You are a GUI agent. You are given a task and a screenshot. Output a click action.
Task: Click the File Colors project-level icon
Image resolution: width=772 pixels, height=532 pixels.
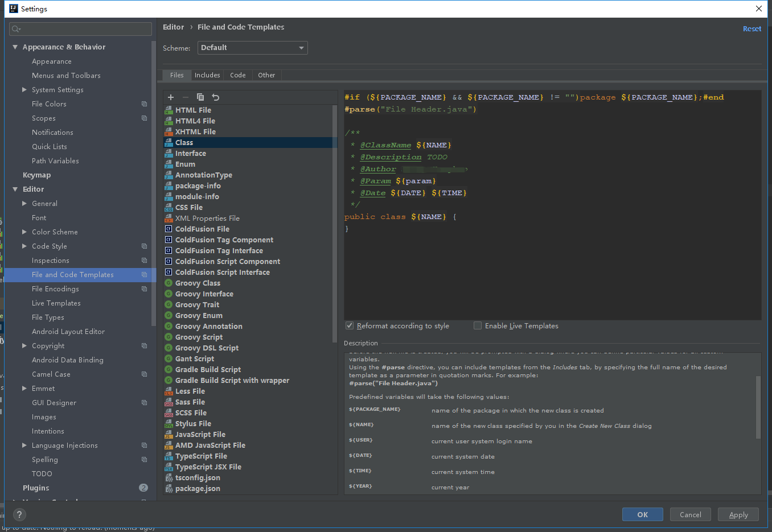point(144,104)
